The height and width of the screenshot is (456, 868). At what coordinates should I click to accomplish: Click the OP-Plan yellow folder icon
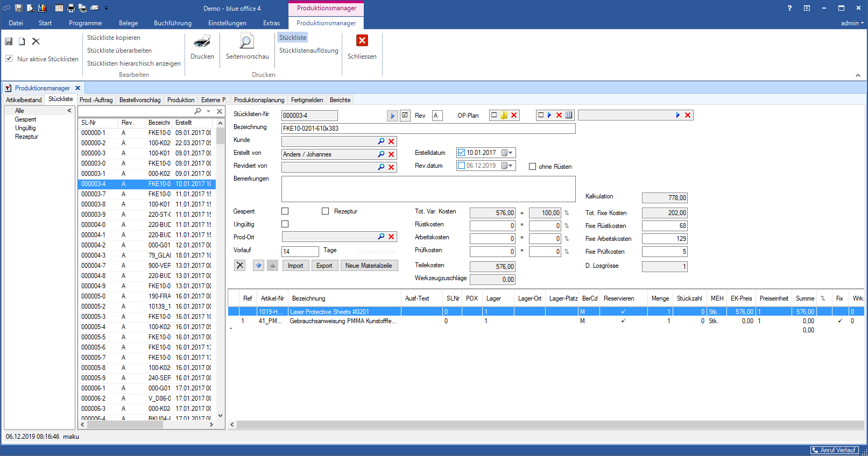(x=504, y=115)
